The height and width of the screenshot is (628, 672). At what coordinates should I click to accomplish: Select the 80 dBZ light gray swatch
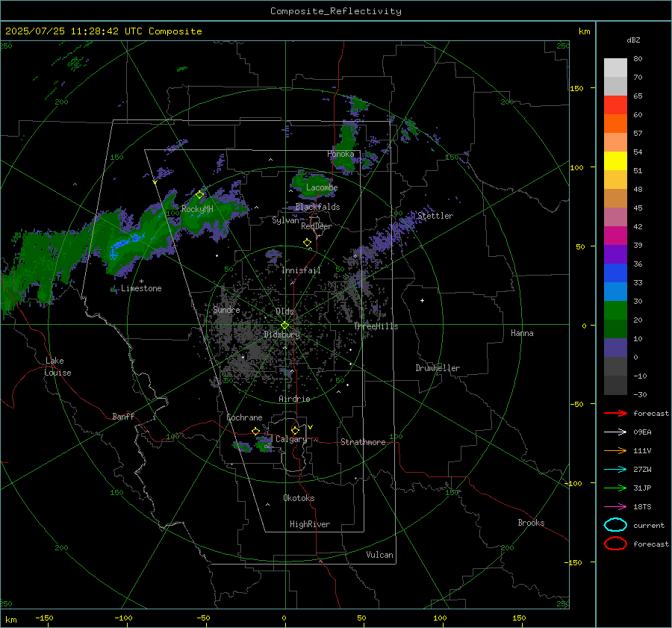(x=615, y=68)
